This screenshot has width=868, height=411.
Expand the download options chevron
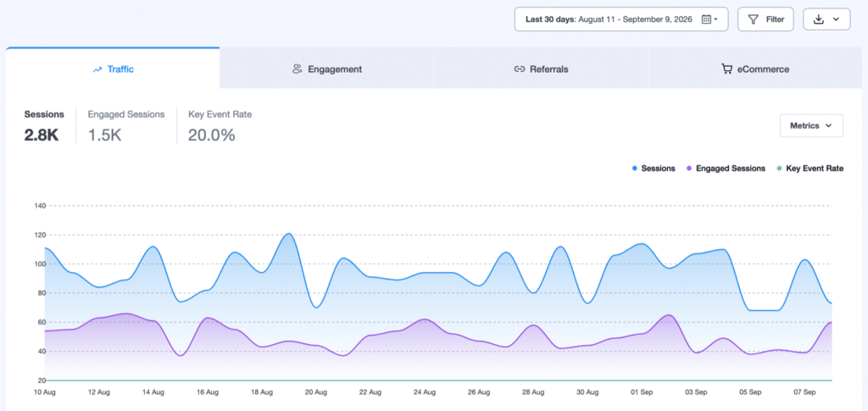point(836,19)
